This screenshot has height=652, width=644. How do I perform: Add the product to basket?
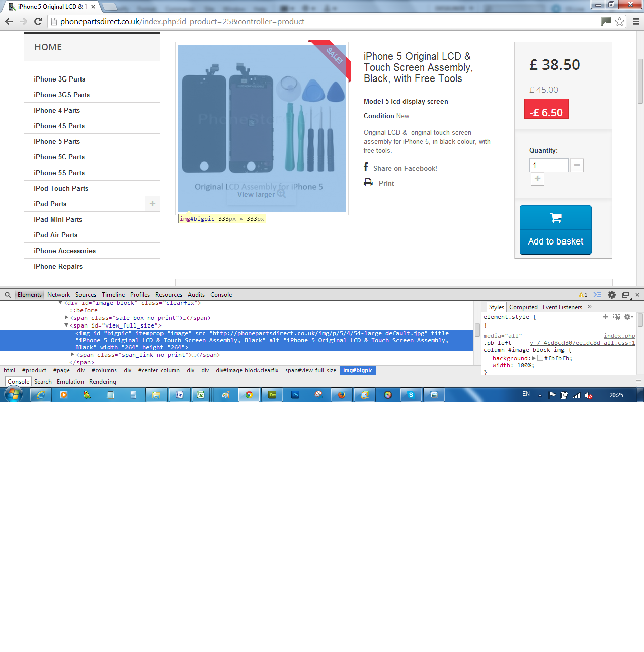pyautogui.click(x=555, y=230)
